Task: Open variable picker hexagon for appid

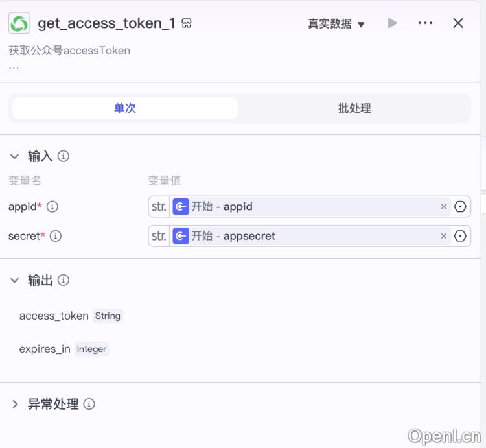Action: coord(460,207)
